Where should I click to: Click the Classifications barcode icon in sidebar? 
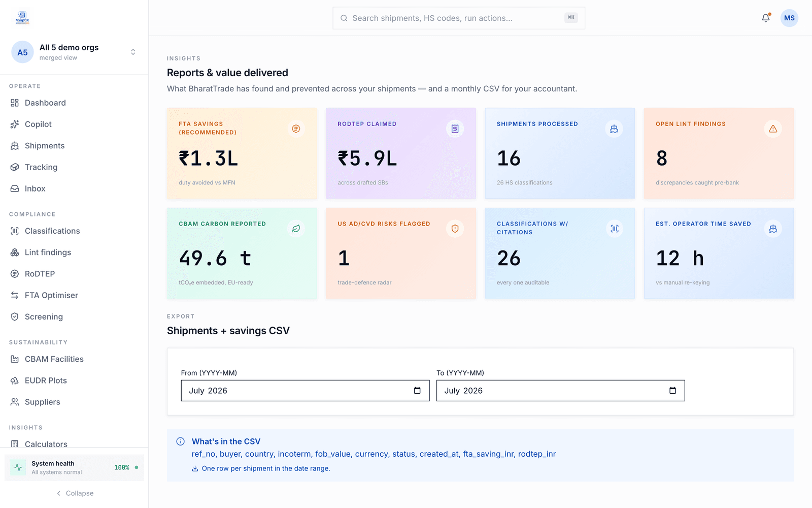tap(15, 231)
